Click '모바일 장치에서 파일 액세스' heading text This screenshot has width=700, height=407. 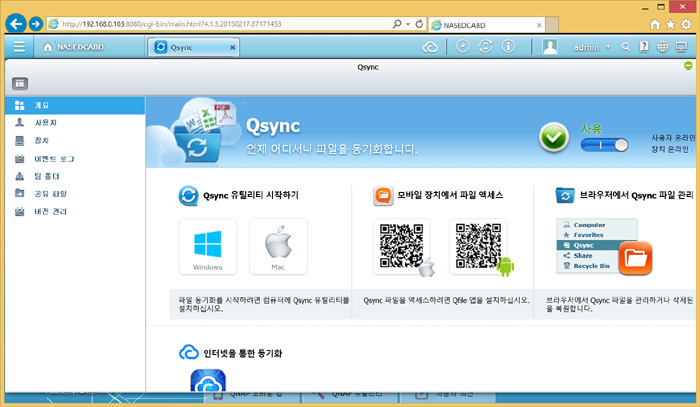pyautogui.click(x=450, y=195)
